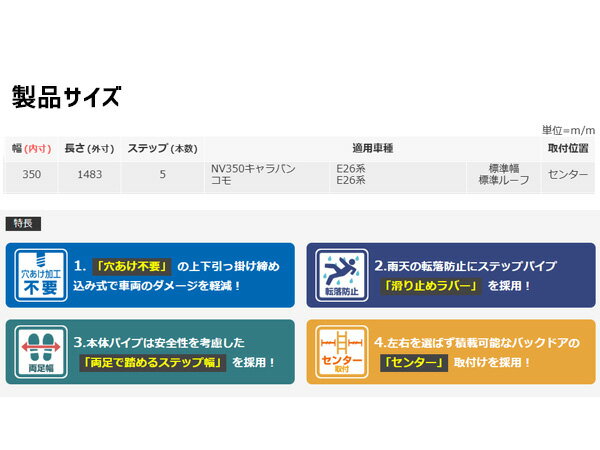600x450 pixels.
Task: Click the 穴あけ加工不要 drill icon
Action: tap(42, 274)
